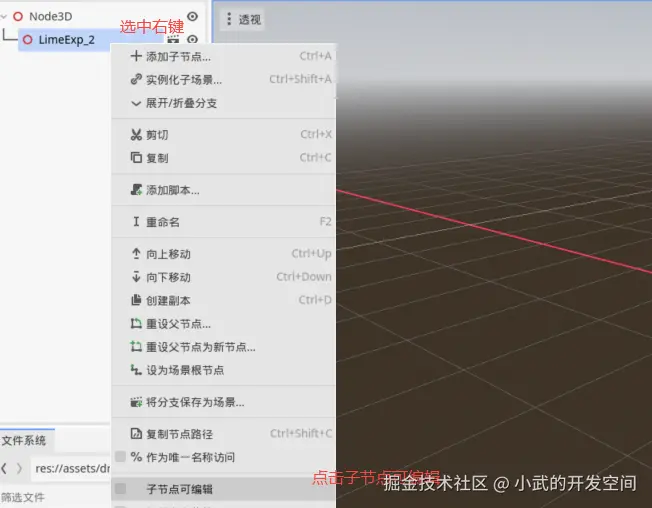Image resolution: width=652 pixels, height=508 pixels.
Task: Click the icon for 重设父节点为新节点
Action: click(136, 346)
